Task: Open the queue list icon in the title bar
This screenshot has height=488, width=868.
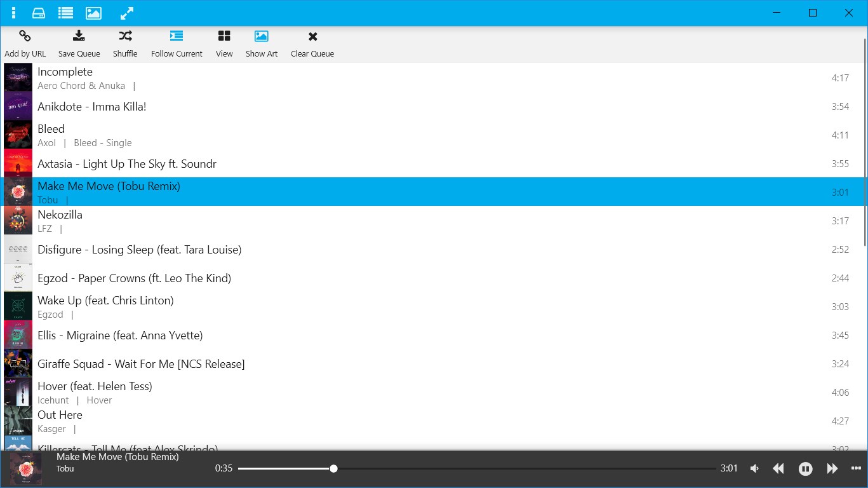Action: pyautogui.click(x=65, y=13)
